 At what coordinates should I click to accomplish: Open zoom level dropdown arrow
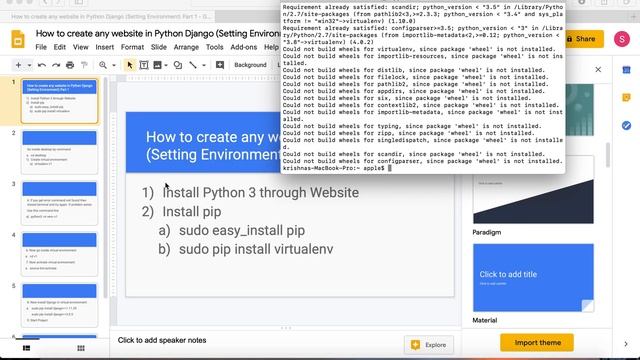114,65
